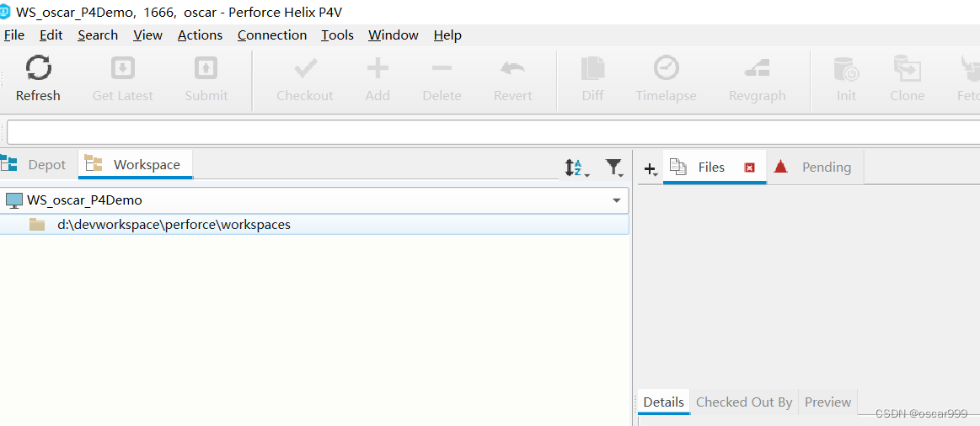Open the Help menu

tap(447, 35)
